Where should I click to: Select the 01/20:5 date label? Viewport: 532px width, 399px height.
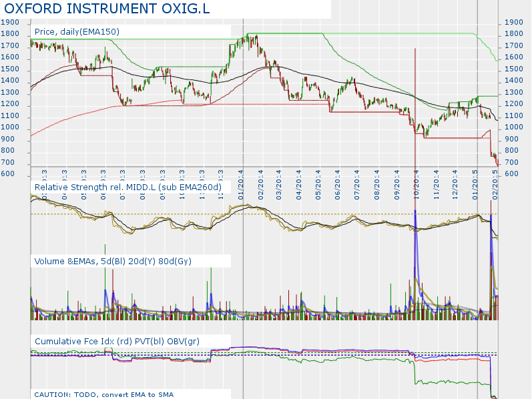tap(475, 185)
